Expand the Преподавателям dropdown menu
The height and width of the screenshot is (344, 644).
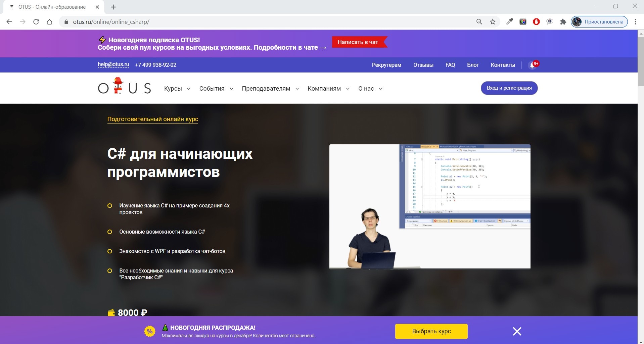pos(270,89)
